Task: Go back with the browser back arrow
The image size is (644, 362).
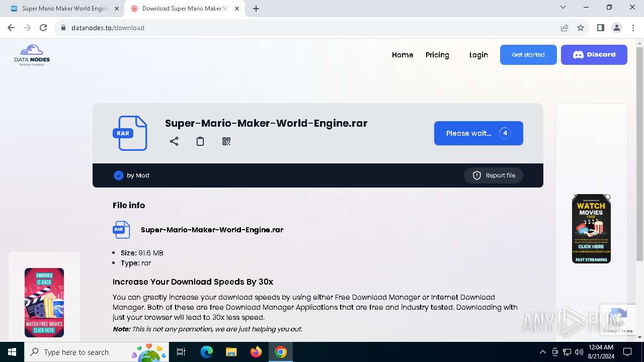Action: coord(11,28)
